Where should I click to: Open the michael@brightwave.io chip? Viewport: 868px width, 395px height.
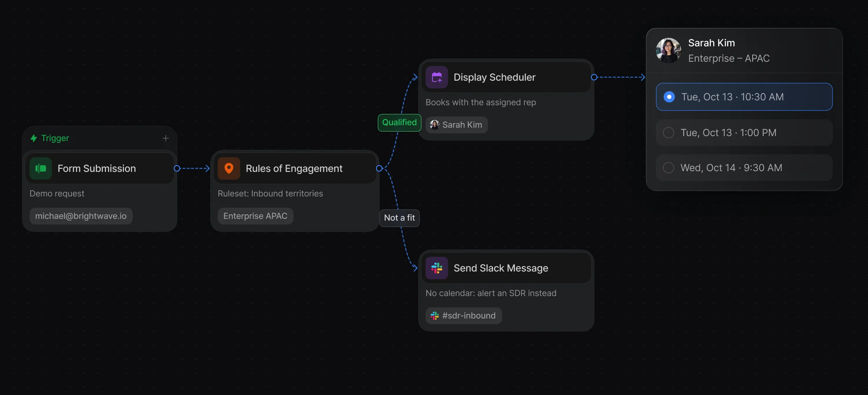pos(81,216)
